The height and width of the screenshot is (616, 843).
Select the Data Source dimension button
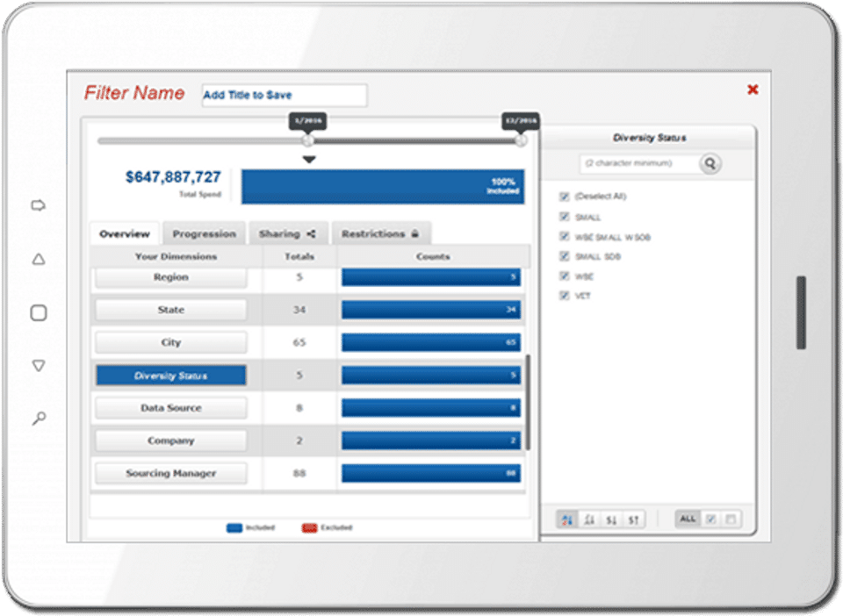(x=171, y=408)
